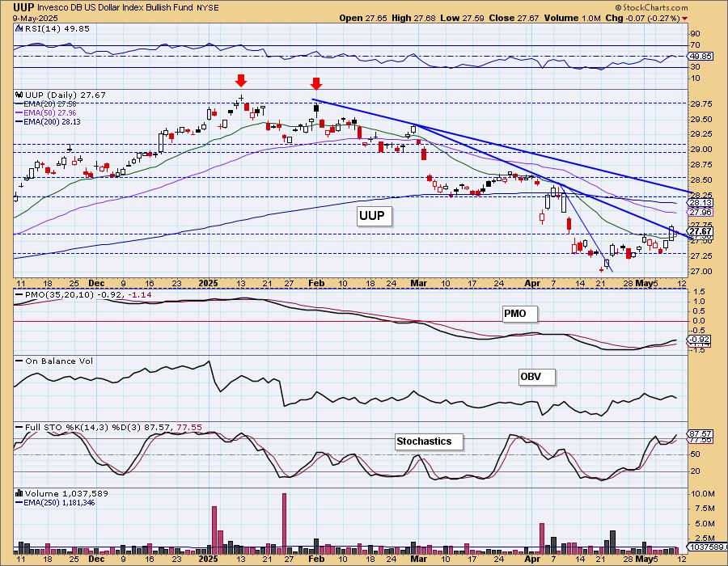Click the boxed UUP annotation on price chart

[x=374, y=216]
